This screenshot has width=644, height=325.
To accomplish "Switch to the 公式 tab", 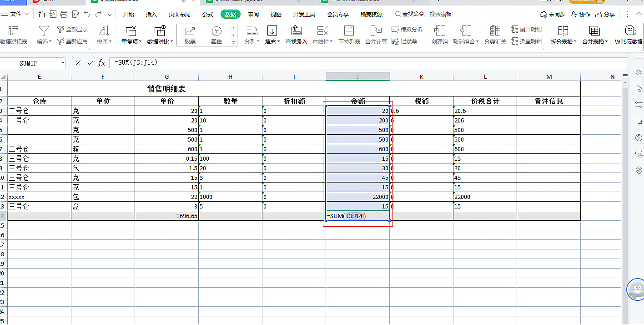I will pyautogui.click(x=208, y=15).
